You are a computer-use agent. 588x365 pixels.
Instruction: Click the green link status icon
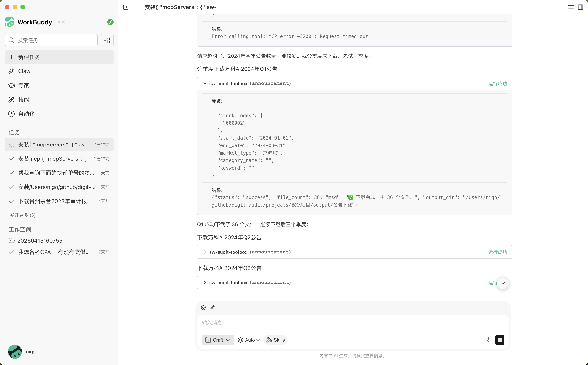tap(110, 22)
